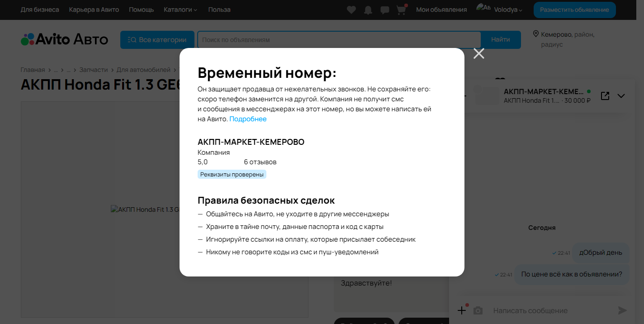Click chat listing price 30 000 ₽

click(x=578, y=100)
